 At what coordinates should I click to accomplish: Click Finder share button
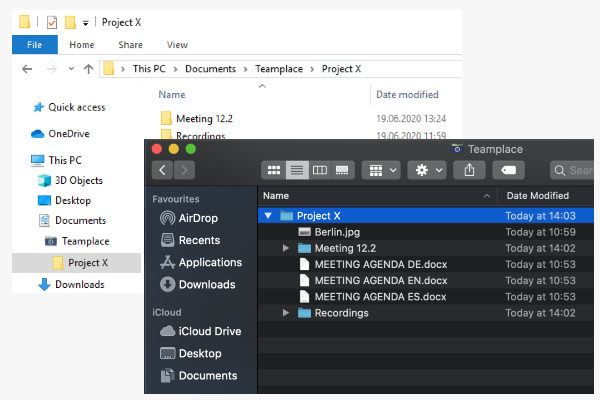point(470,170)
